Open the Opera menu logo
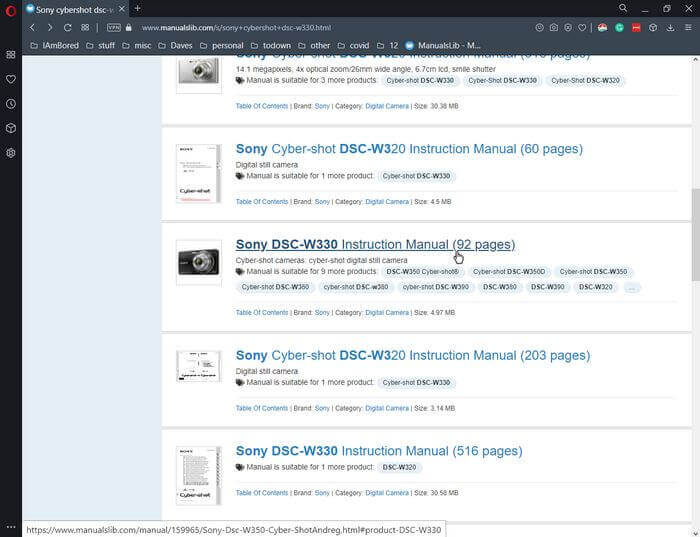The height and width of the screenshot is (537, 700). coord(11,10)
